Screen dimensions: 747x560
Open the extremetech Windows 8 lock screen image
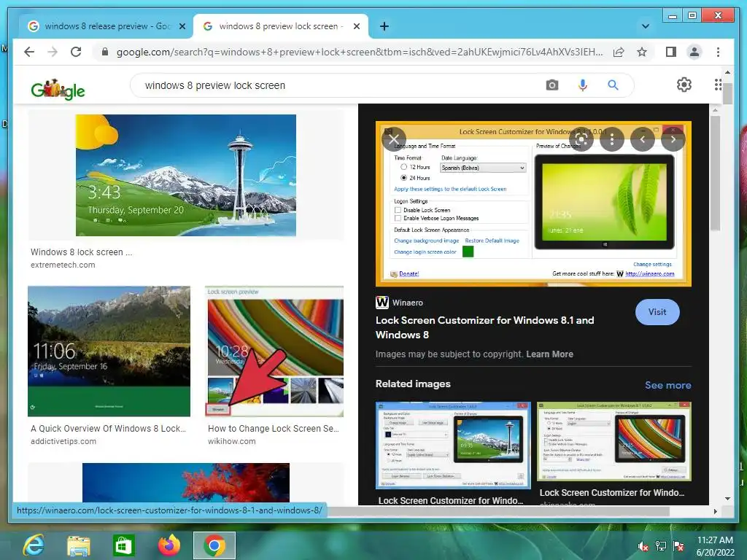pos(186,175)
